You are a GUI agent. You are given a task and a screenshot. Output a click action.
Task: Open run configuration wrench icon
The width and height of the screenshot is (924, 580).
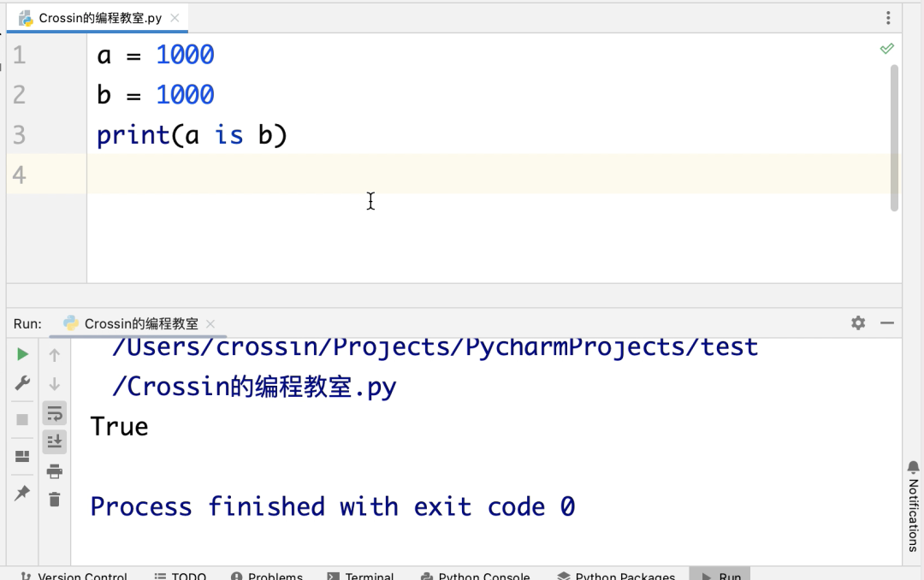click(x=22, y=383)
